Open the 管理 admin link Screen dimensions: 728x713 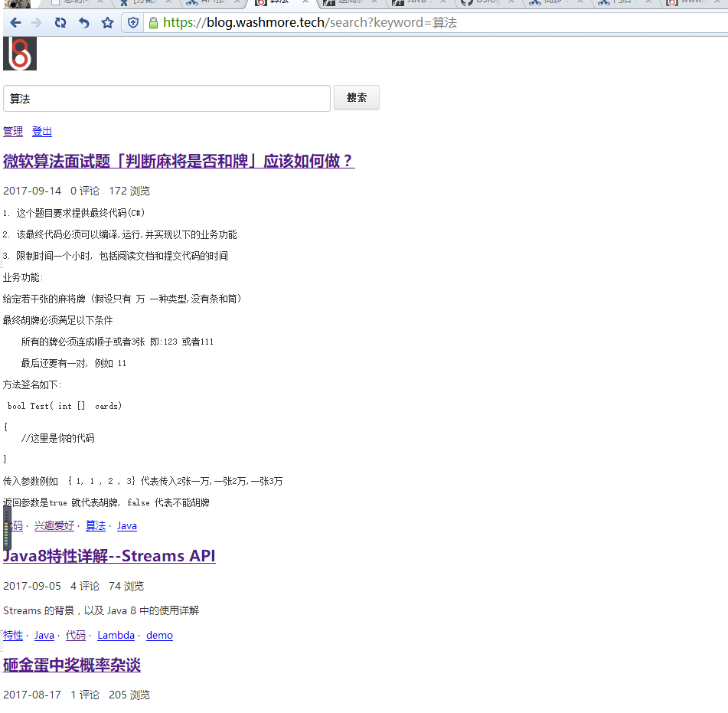(x=12, y=132)
